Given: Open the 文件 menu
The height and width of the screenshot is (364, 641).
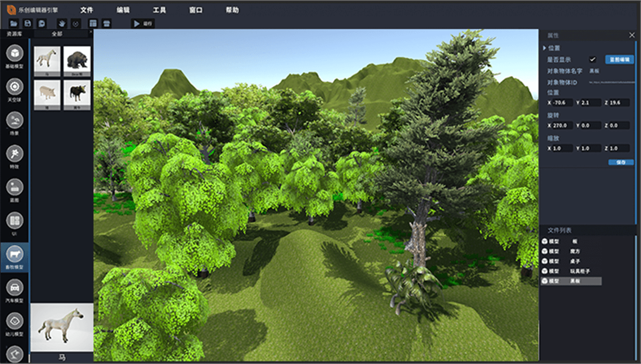Looking at the screenshot, I should 86,10.
